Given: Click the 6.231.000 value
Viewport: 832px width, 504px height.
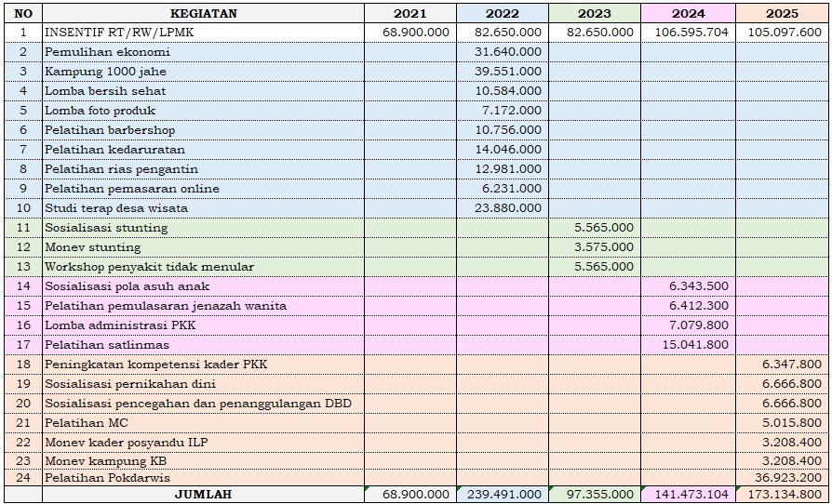Looking at the screenshot, I should [512, 189].
